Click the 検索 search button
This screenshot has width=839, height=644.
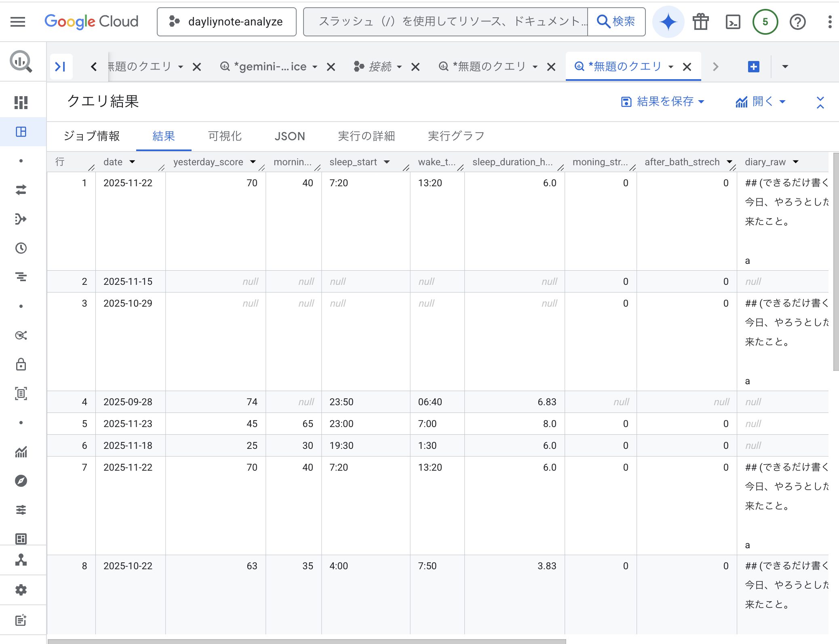coord(616,22)
